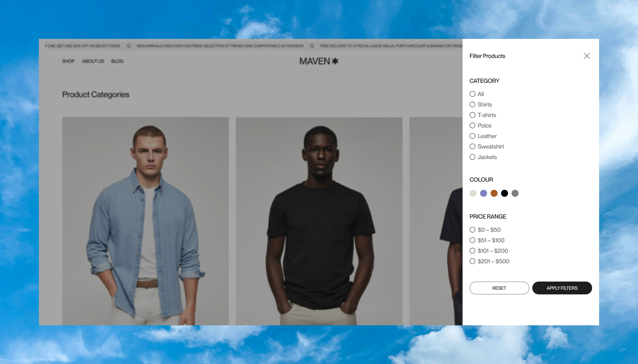This screenshot has width=638, height=364.
Task: Close the Filter Products panel
Action: [586, 56]
